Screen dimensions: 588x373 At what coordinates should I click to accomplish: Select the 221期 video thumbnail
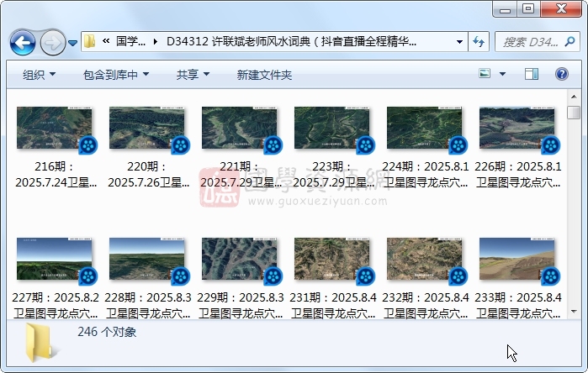point(239,128)
